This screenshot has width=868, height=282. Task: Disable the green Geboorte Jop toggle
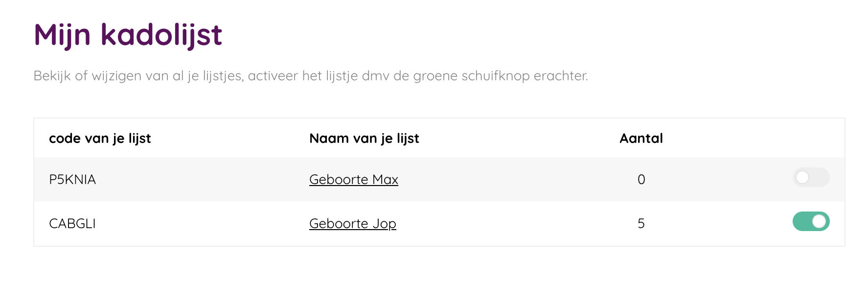click(811, 221)
